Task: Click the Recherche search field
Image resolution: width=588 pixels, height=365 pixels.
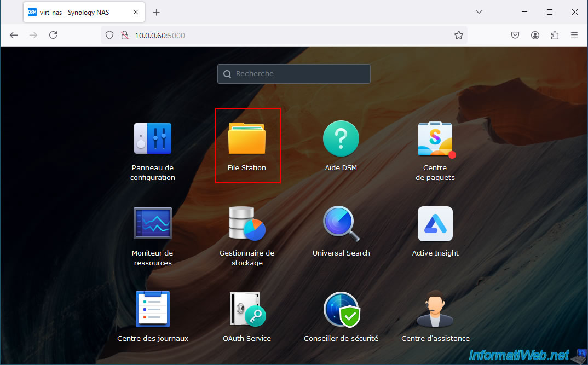Action: [294, 74]
